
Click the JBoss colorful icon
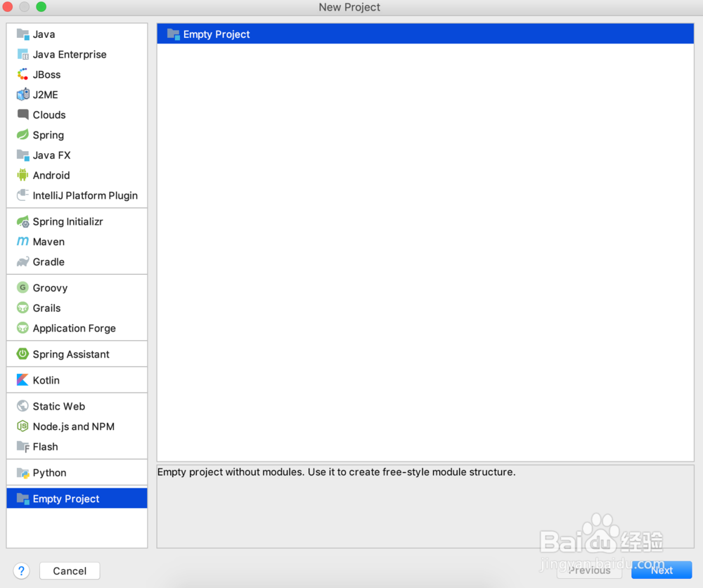23,74
